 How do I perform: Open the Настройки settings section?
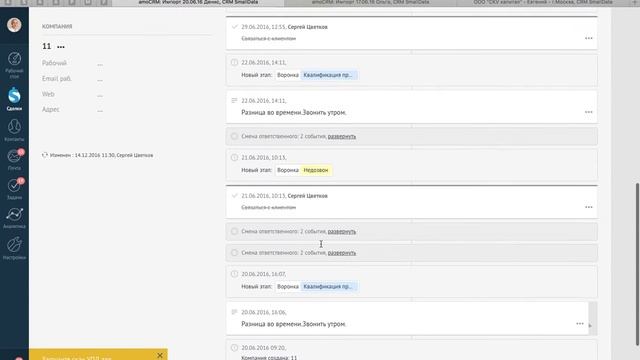(14, 248)
